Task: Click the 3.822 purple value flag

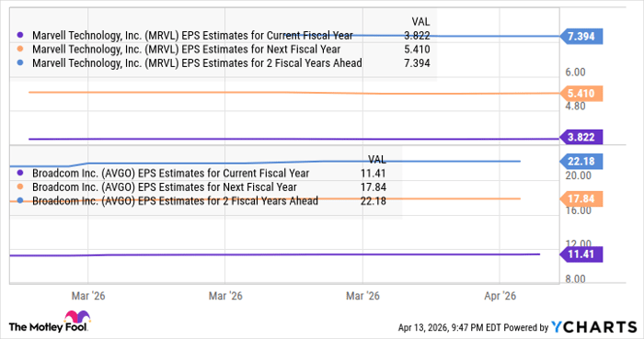Action: click(581, 137)
